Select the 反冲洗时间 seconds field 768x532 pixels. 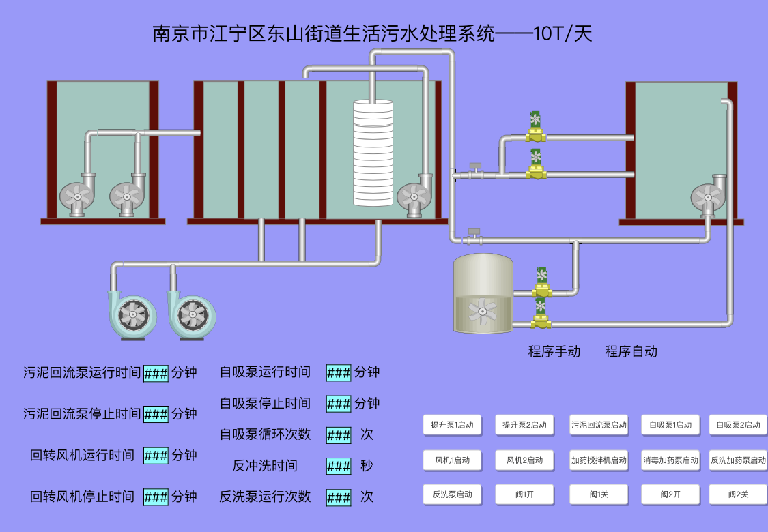pyautogui.click(x=339, y=466)
